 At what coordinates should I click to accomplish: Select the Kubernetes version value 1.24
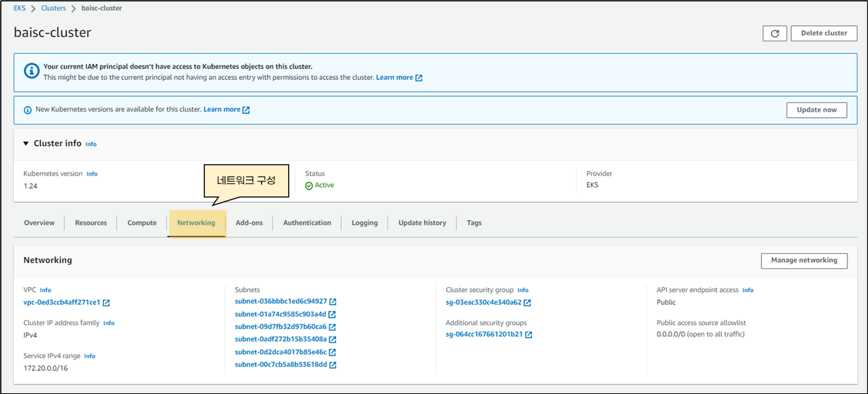pyautogui.click(x=30, y=186)
